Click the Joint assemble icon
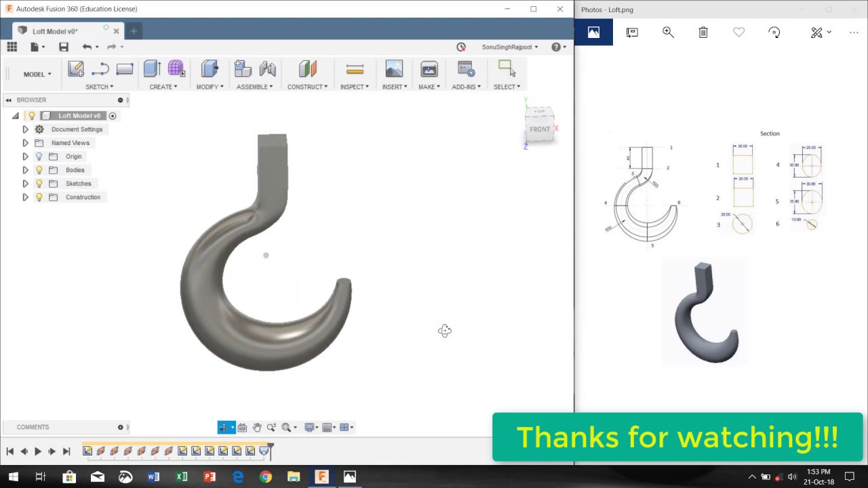The width and height of the screenshot is (868, 488). [268, 68]
